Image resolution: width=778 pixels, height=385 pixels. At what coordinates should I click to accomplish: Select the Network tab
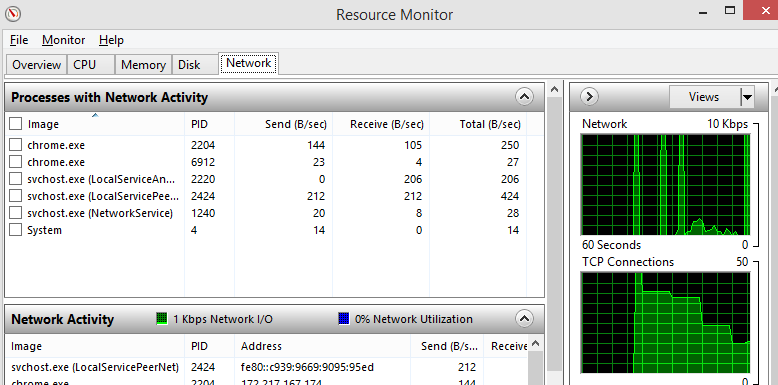[249, 64]
